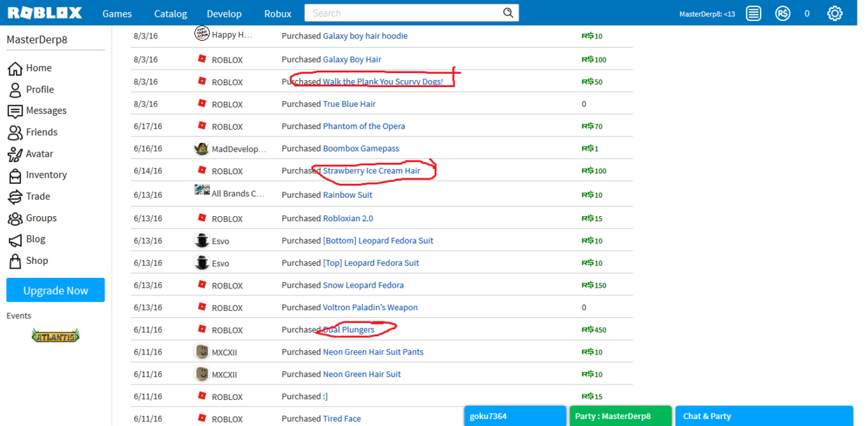Open Walk the Plank You Scurvy Dogs! link
Screen dimensions: 868x426
point(383,82)
